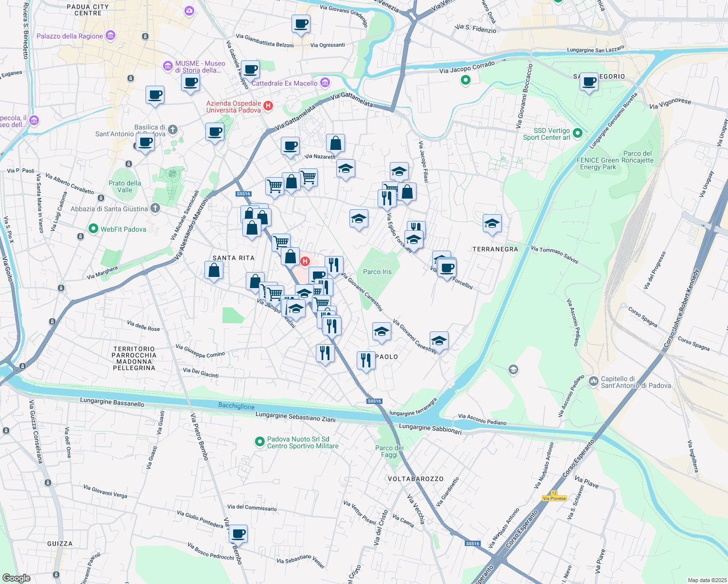
Task: Click the green marker on Via Jacopo Corrado
Action: click(466, 80)
